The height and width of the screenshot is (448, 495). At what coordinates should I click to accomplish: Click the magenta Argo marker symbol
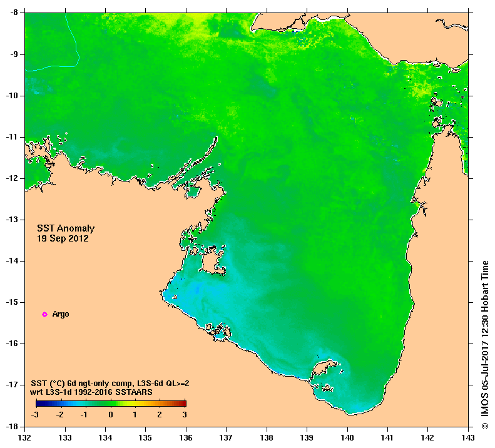pyautogui.click(x=45, y=314)
